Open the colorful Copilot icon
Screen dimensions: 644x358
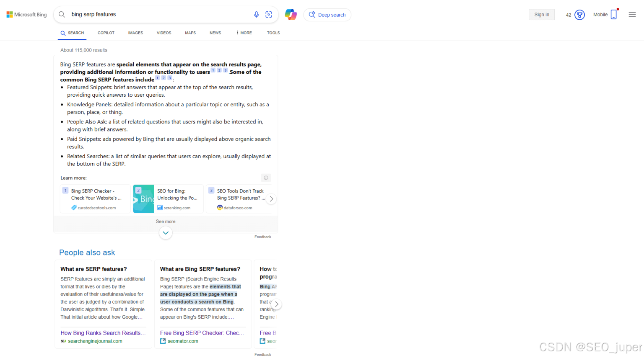pos(291,15)
